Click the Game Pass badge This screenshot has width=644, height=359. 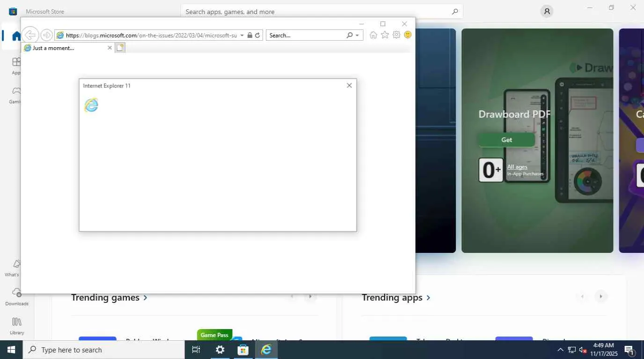[x=214, y=335]
